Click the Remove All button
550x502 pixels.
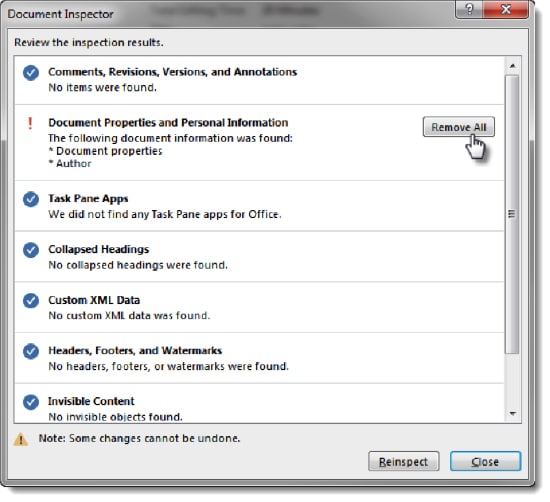[458, 127]
